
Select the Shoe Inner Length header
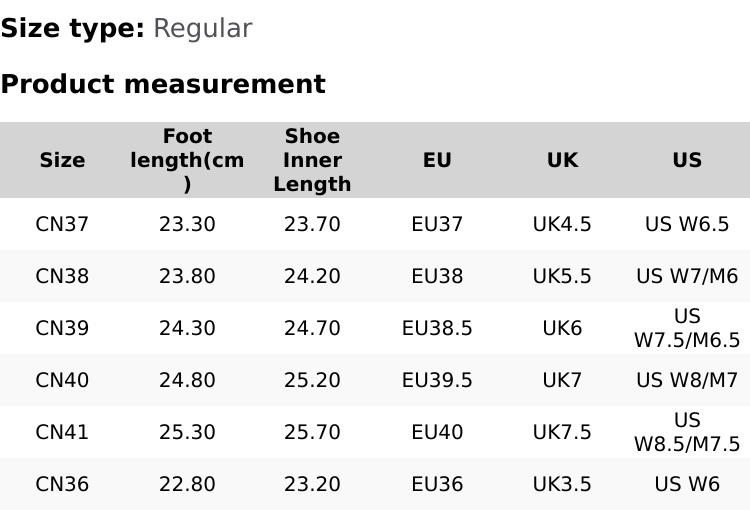pos(312,160)
